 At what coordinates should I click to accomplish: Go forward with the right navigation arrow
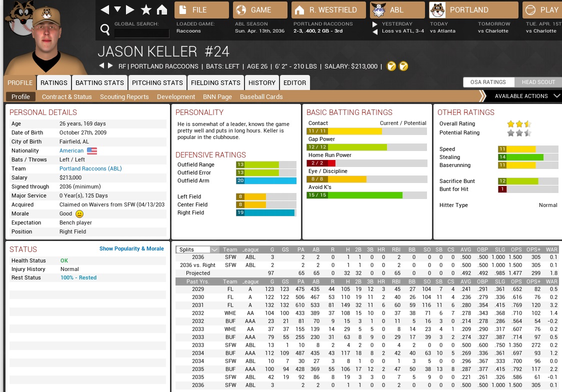click(x=130, y=10)
